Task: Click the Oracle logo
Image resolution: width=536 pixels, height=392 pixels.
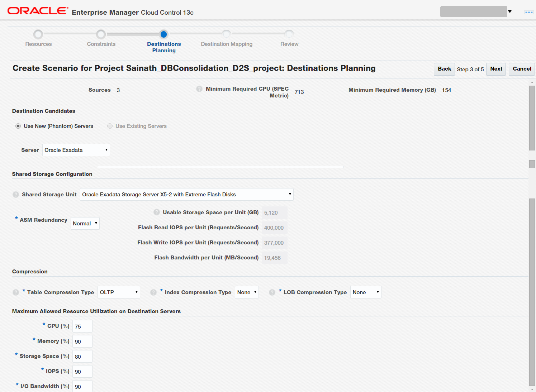Action: [38, 11]
